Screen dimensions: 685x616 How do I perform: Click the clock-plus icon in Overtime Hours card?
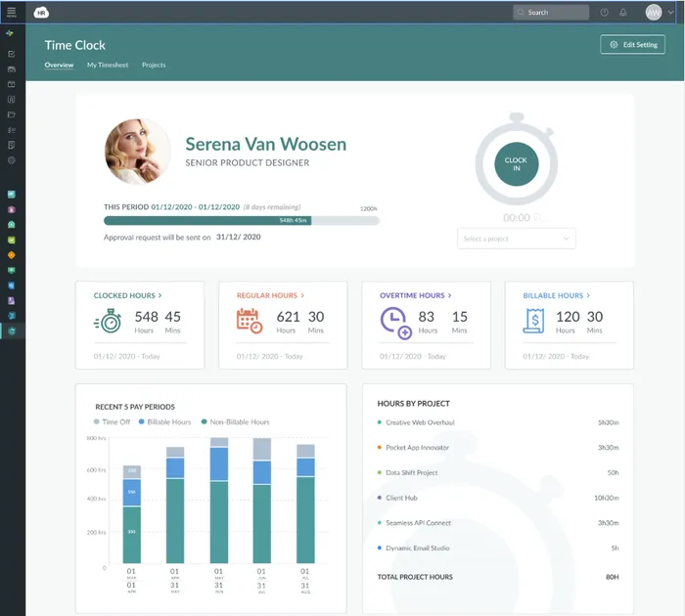coord(395,323)
